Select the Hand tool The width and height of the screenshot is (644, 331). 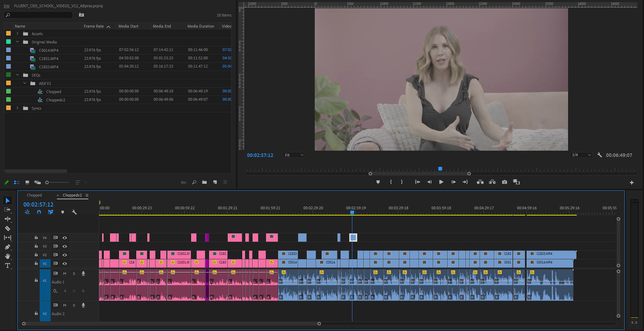coord(8,256)
